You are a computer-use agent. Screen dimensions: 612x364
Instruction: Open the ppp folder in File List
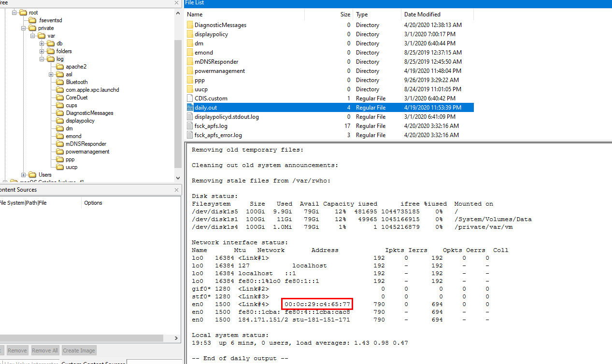(199, 80)
